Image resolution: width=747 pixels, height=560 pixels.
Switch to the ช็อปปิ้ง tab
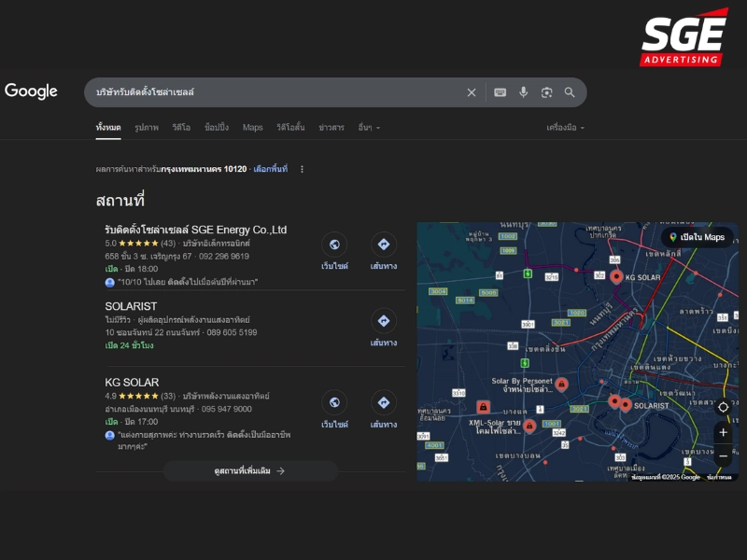(x=217, y=128)
